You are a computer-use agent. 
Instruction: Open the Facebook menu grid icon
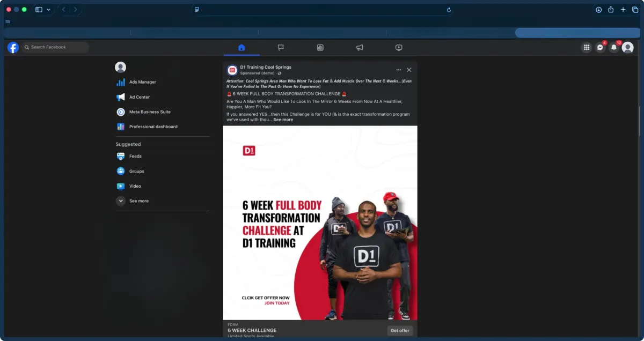(586, 47)
